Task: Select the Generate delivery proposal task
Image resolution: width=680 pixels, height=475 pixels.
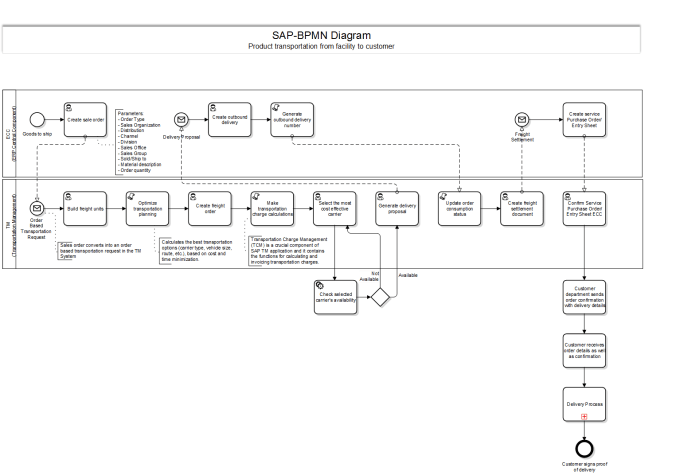Action: [397, 209]
